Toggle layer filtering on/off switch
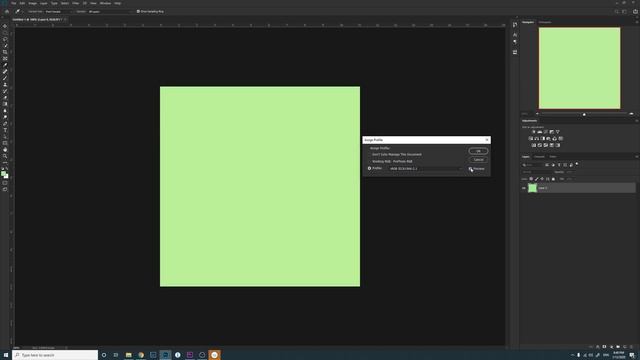Viewport: 640px width, 360px height. [x=577, y=164]
